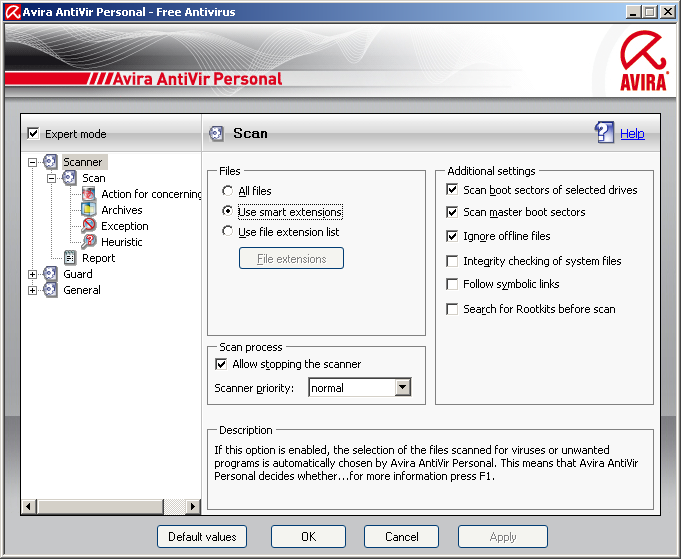Click the File extensions button
Image resolution: width=681 pixels, height=559 pixels.
coord(291,258)
